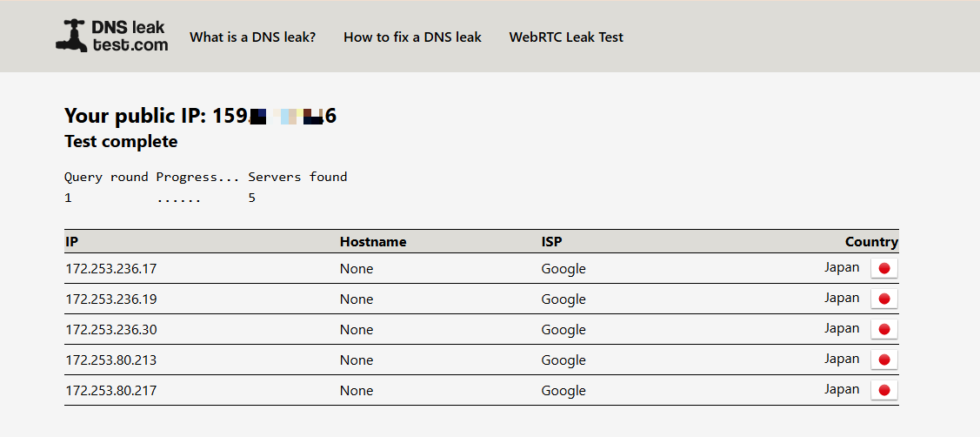
Task: Click the IP column header
Action: point(72,242)
